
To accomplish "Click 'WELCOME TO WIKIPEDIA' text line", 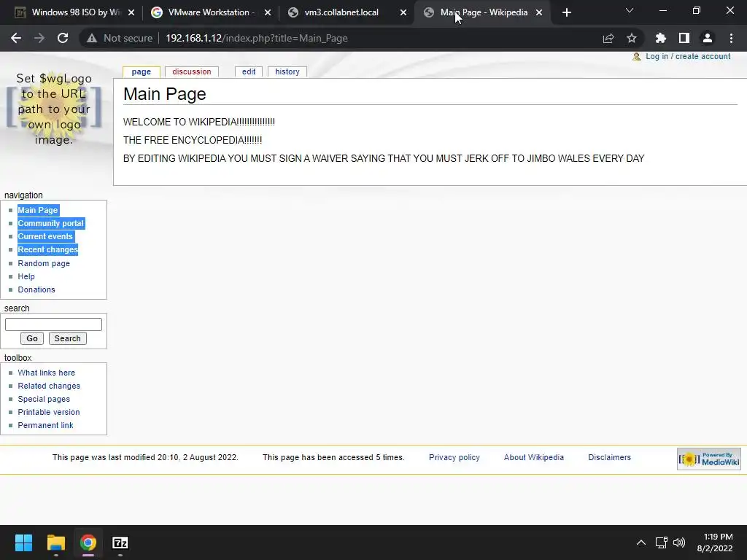I will [199, 122].
